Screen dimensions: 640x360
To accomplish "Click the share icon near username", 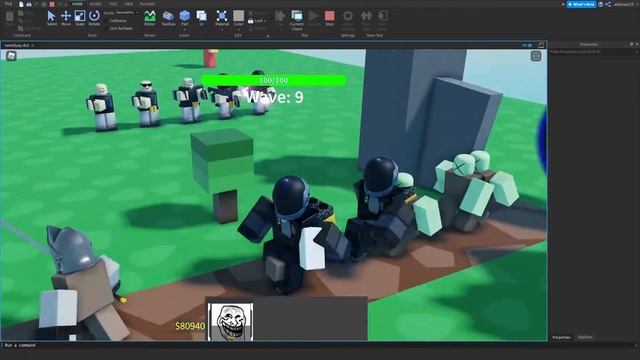I will pyautogui.click(x=608, y=4).
